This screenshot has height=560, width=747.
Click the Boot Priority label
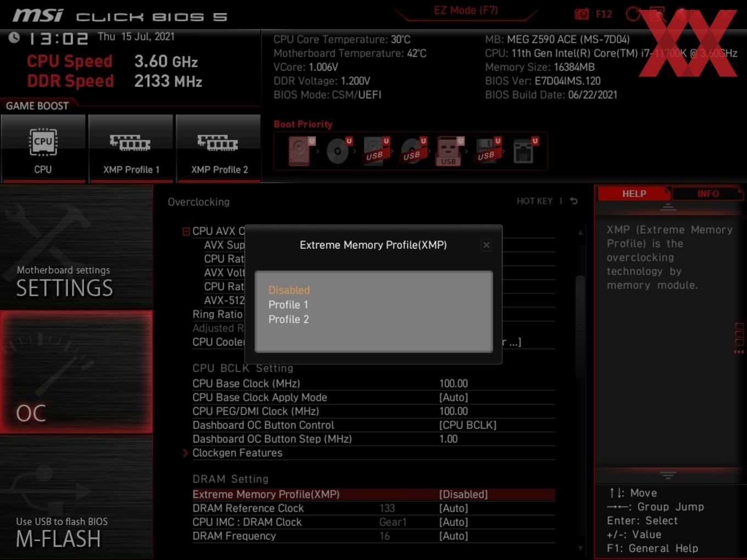click(303, 124)
